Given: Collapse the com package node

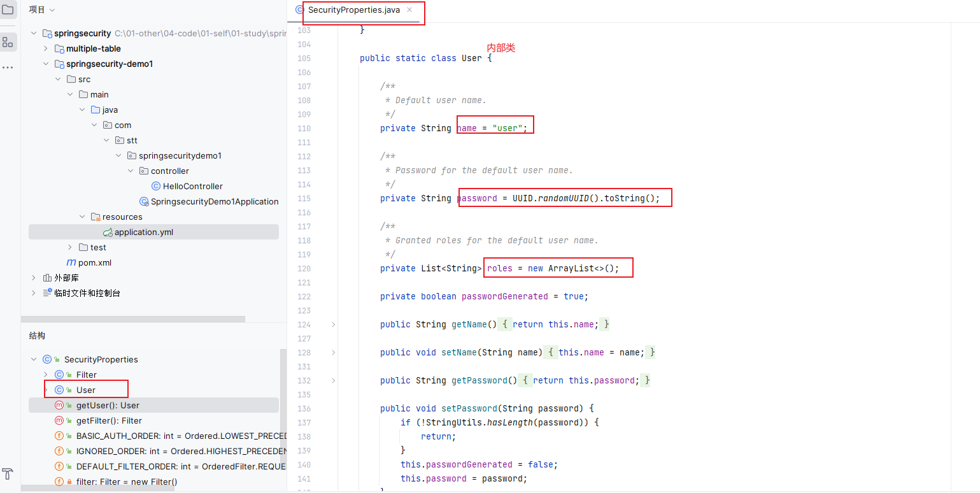Looking at the screenshot, I should pyautogui.click(x=94, y=125).
